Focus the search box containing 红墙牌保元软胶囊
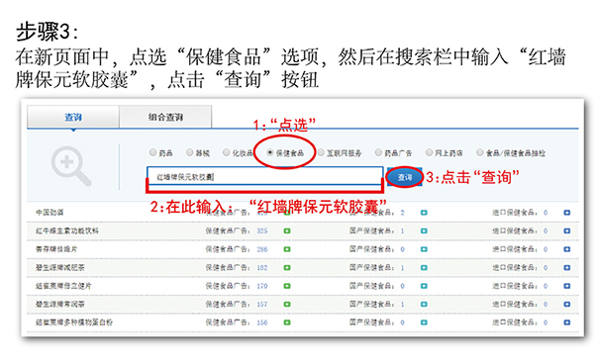 pyautogui.click(x=265, y=176)
